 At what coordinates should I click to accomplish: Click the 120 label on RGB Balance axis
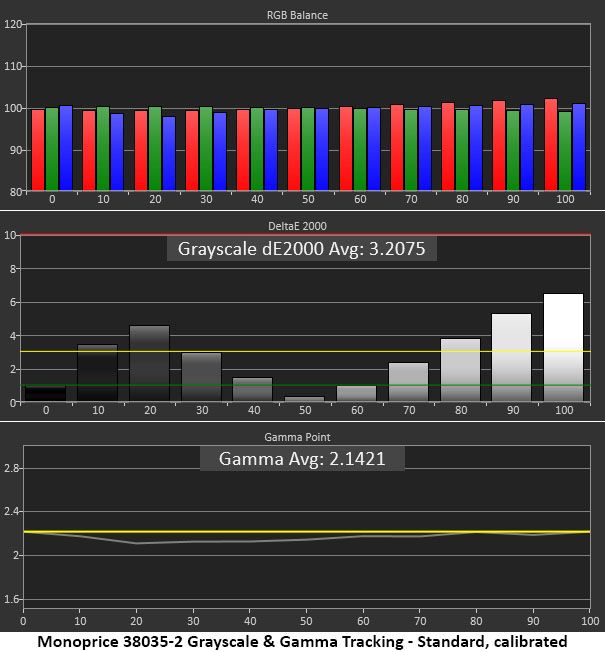[x=12, y=24]
